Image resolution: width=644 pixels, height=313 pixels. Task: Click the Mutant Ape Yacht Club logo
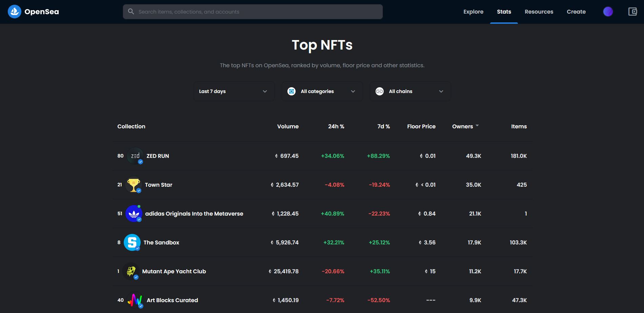131,271
